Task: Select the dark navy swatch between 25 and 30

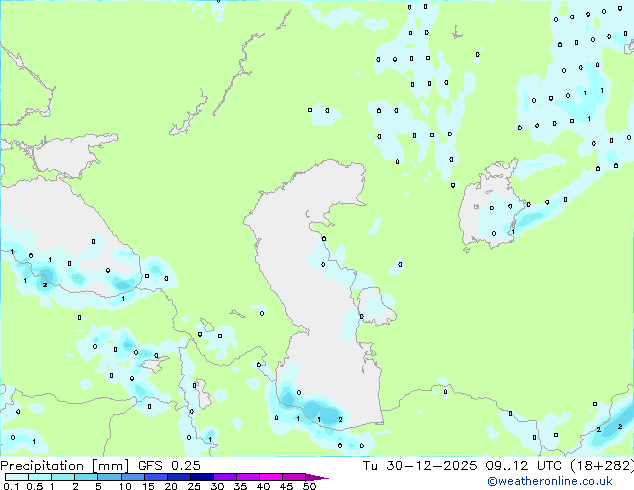Action: pos(201,477)
